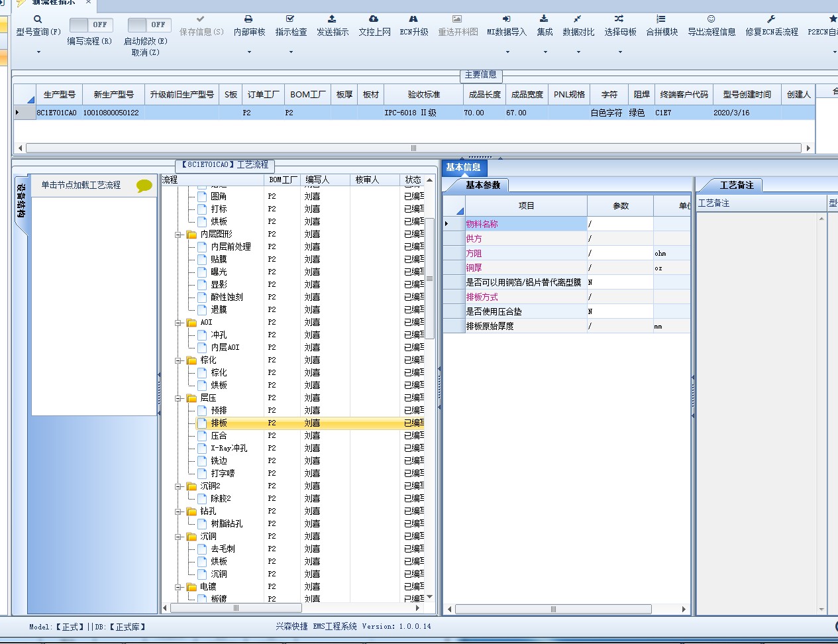Click the 合拼模块 list icon
The image size is (838, 644).
click(x=660, y=19)
